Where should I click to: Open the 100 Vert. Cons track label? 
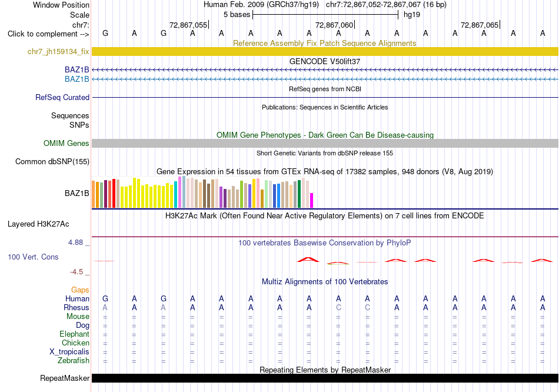click(x=33, y=257)
